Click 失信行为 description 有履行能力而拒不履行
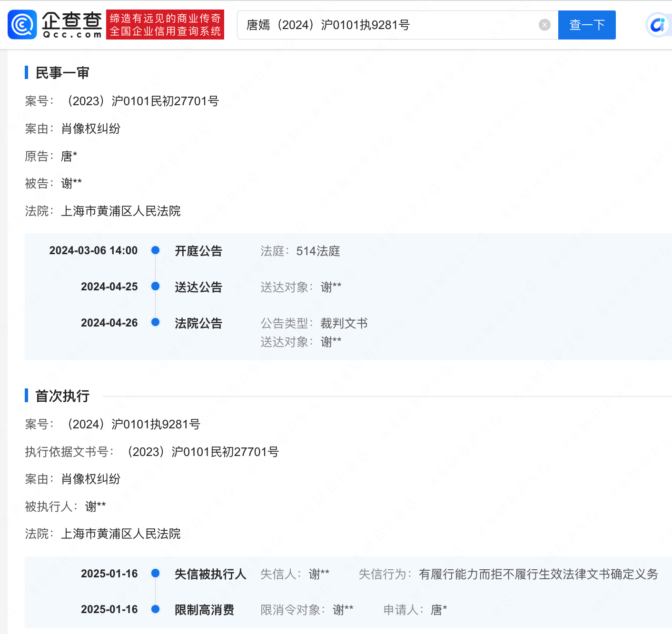672x634 pixels. pyautogui.click(x=538, y=574)
